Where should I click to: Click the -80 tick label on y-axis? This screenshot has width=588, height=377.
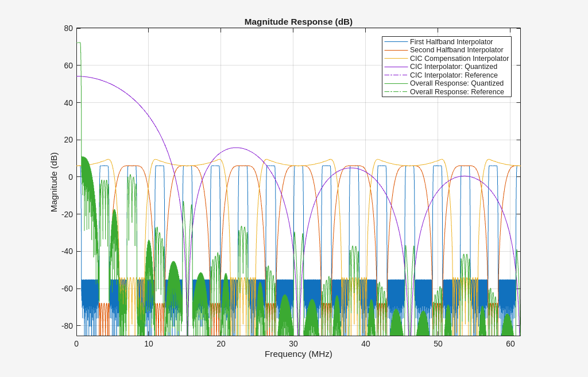(x=67, y=326)
